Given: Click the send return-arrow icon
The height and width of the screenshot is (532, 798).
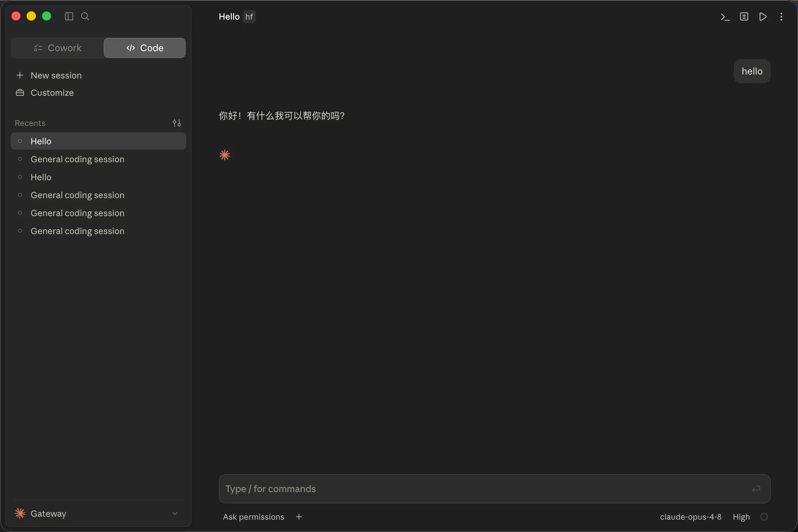Looking at the screenshot, I should 756,489.
